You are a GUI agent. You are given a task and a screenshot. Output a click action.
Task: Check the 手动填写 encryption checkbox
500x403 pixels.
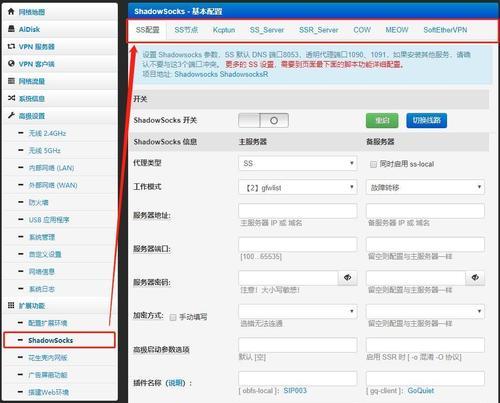click(x=173, y=317)
